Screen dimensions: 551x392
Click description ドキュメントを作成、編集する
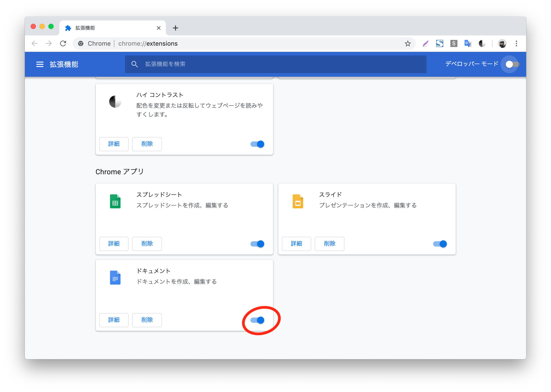[177, 281]
